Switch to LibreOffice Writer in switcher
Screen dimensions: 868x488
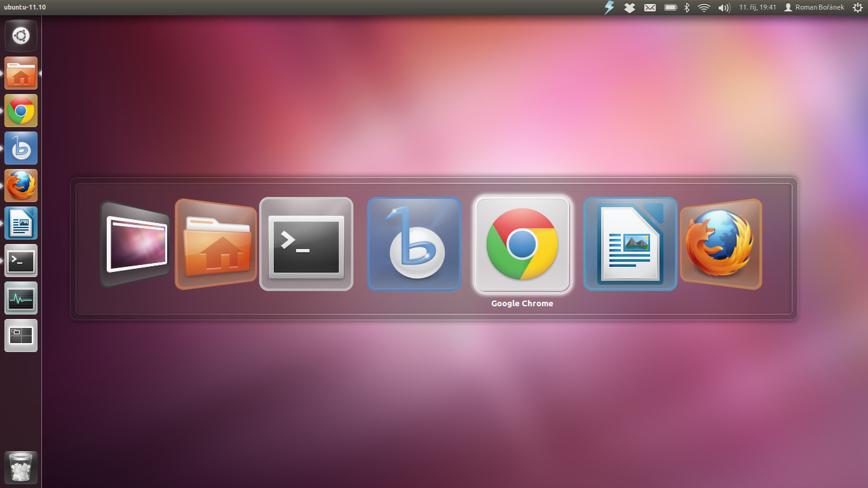click(x=630, y=244)
